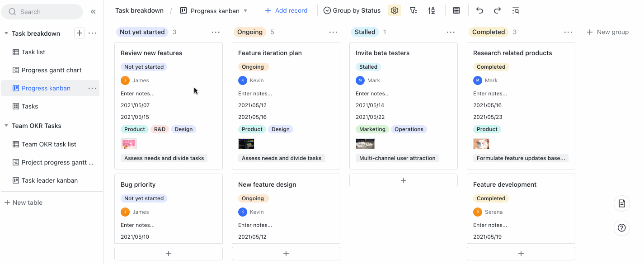Collapse the Team OKR Tasks section
The height and width of the screenshot is (264, 644).
(6, 126)
